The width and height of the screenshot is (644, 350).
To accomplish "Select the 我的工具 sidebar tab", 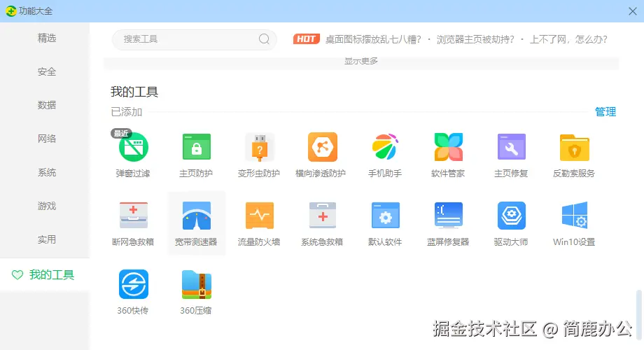I will point(45,274).
